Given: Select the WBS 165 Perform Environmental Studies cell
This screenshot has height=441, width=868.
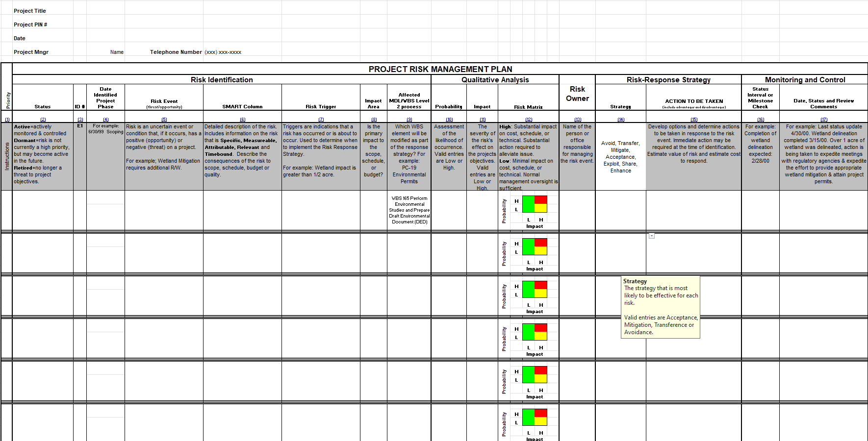Looking at the screenshot, I should coord(409,210).
